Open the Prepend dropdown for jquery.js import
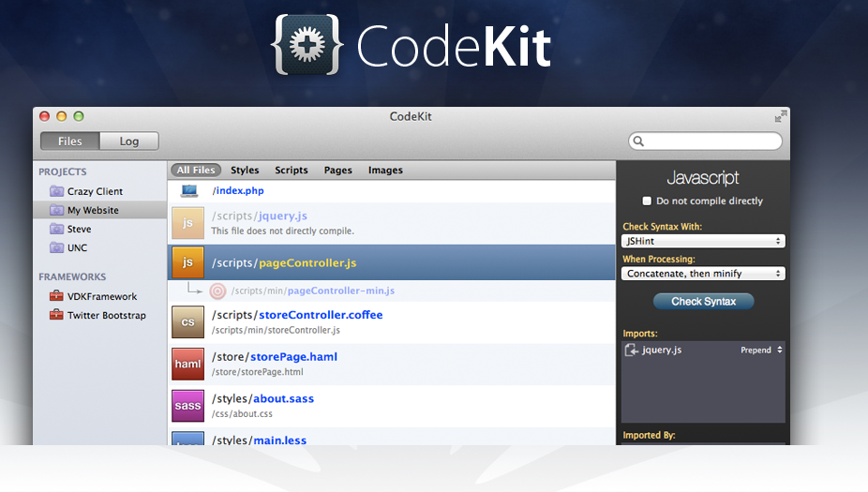868x492 pixels. [x=762, y=350]
